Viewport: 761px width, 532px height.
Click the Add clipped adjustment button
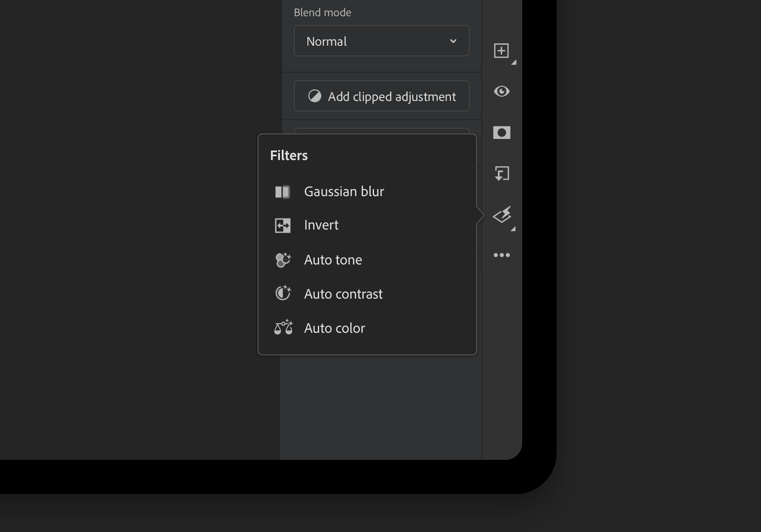click(x=382, y=96)
